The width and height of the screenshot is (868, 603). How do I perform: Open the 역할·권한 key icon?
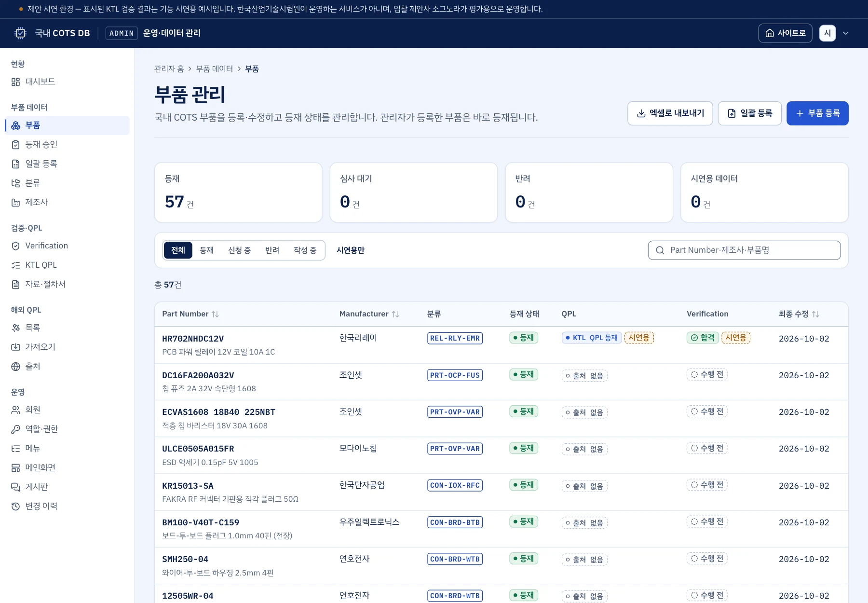click(15, 429)
